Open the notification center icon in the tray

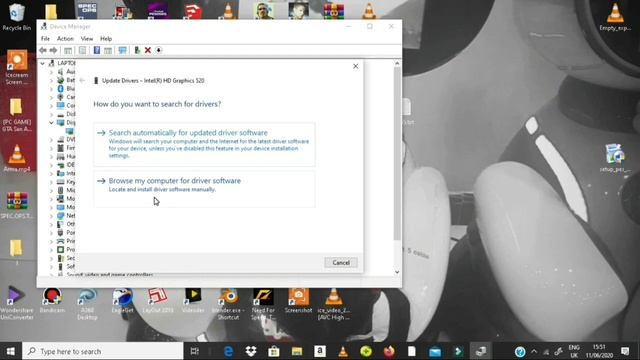[625, 351]
